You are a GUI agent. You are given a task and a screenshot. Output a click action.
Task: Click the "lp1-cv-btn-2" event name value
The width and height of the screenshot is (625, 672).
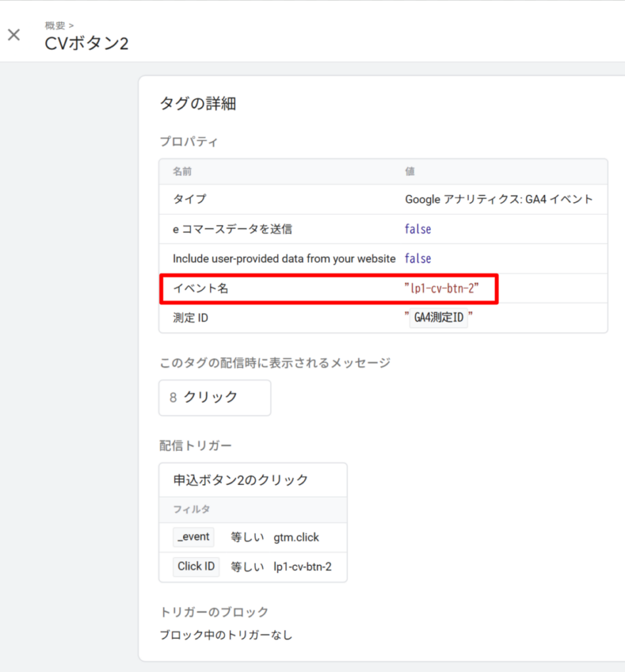pos(441,288)
